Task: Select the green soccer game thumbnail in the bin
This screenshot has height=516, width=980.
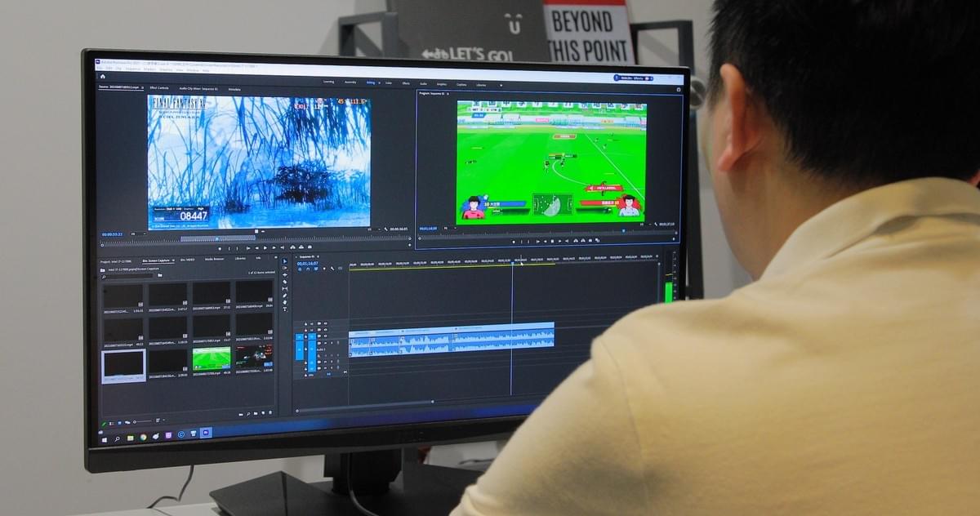Action: coord(212,358)
